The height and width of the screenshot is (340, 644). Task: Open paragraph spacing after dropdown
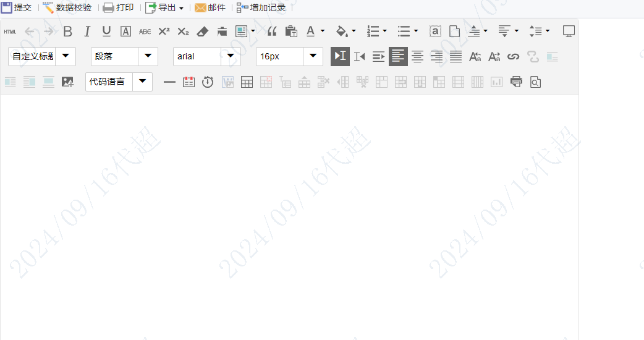coord(517,31)
